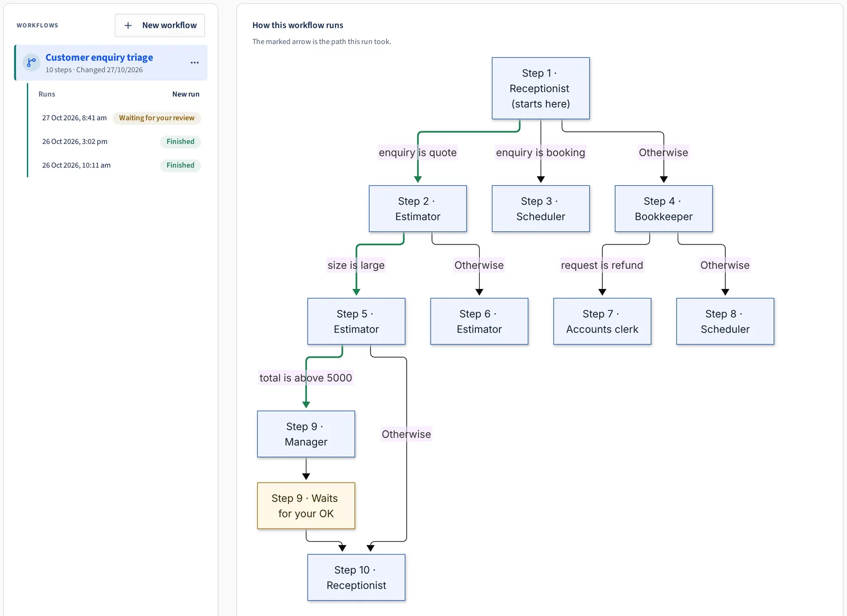This screenshot has height=616, width=847.
Task: Select the Step 7 Accounts clerk node
Action: [x=602, y=321]
